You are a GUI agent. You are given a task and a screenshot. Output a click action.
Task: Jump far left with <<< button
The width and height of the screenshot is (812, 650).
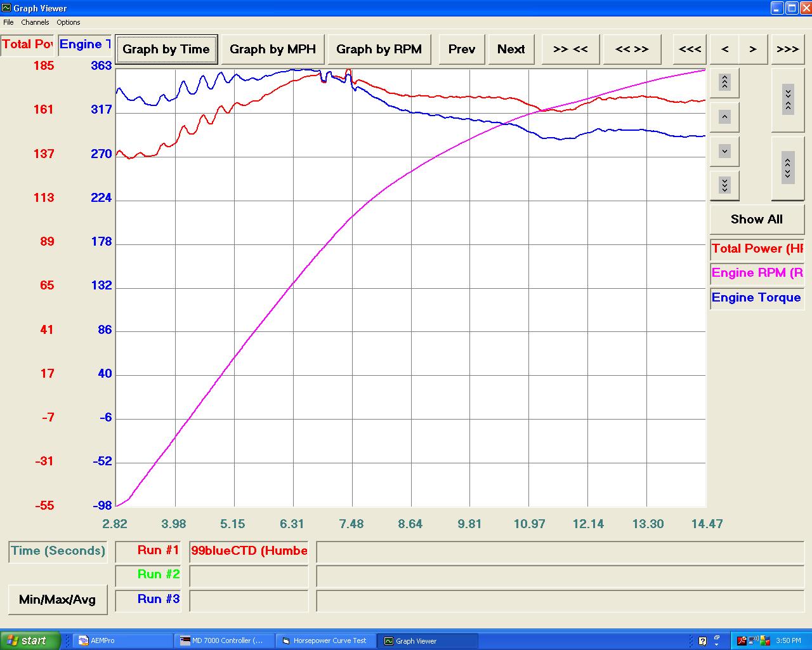click(x=690, y=50)
